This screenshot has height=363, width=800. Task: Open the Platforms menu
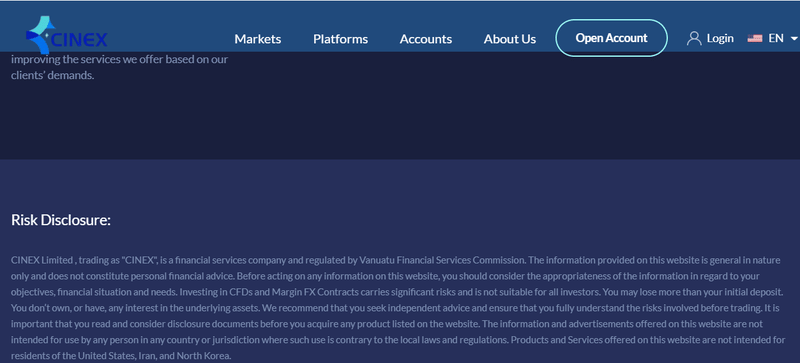tap(340, 39)
